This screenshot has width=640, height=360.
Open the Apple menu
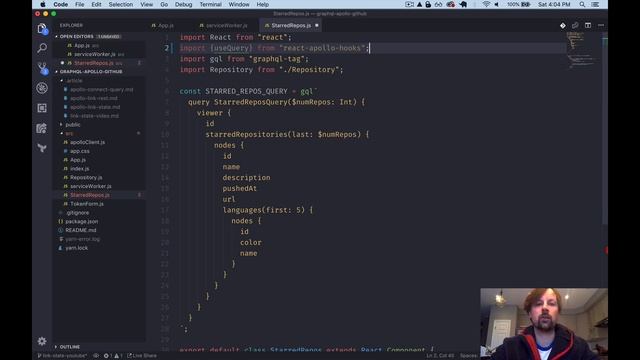(x=42, y=4)
